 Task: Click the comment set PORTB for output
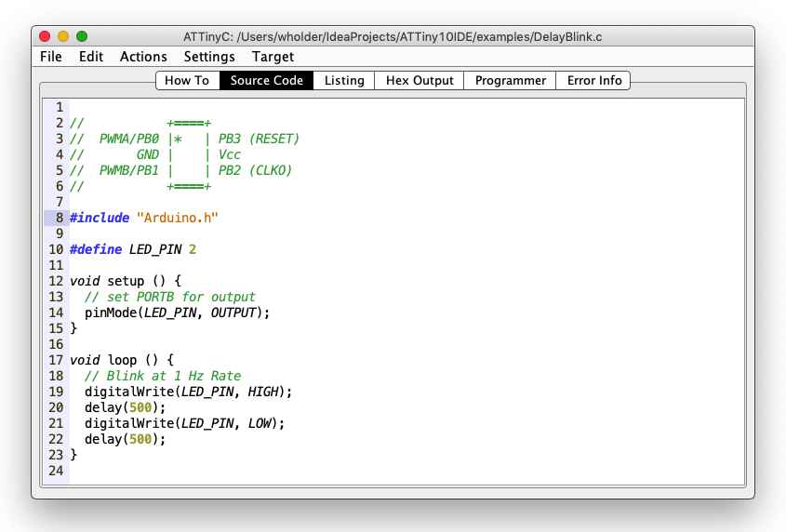(x=170, y=297)
